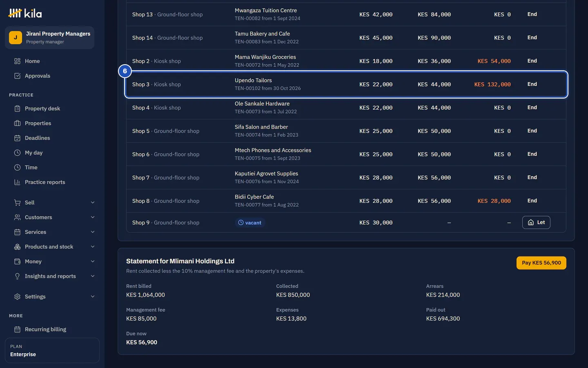Screen dimensions: 588x368
Task: Open My day via its clock icon
Action: [x=17, y=153]
